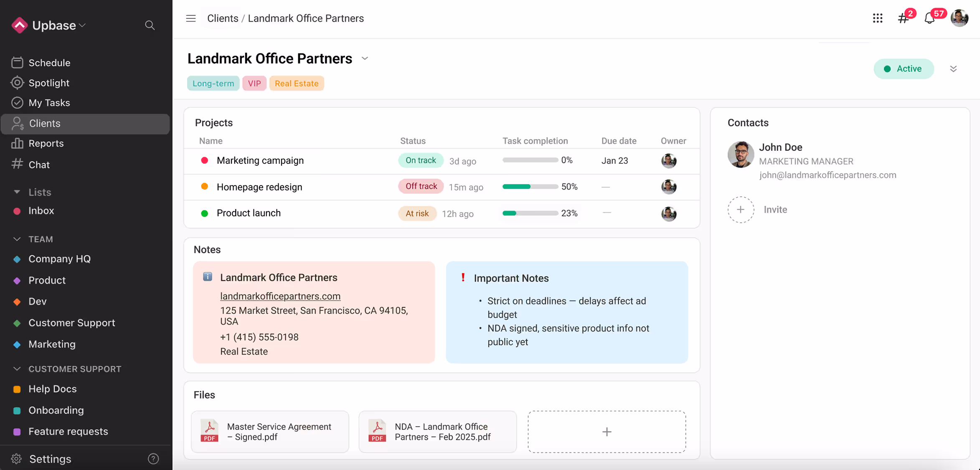Click the add file plus box
The height and width of the screenshot is (470, 980).
[x=607, y=432]
